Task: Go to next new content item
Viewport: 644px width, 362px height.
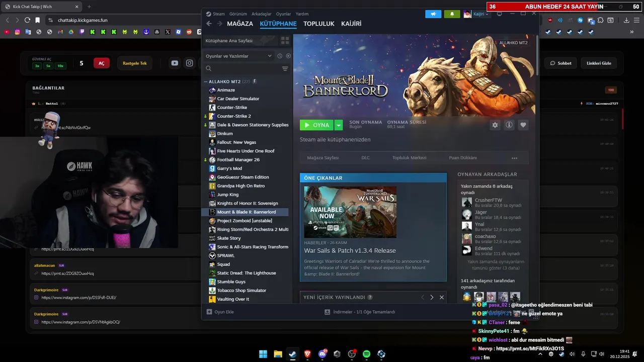Action: tap(432, 297)
